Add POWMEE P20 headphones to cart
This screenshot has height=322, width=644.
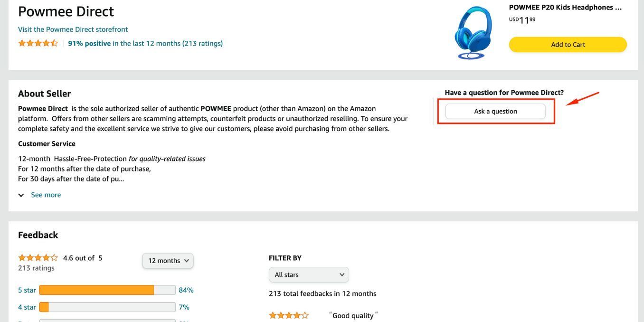point(568,45)
